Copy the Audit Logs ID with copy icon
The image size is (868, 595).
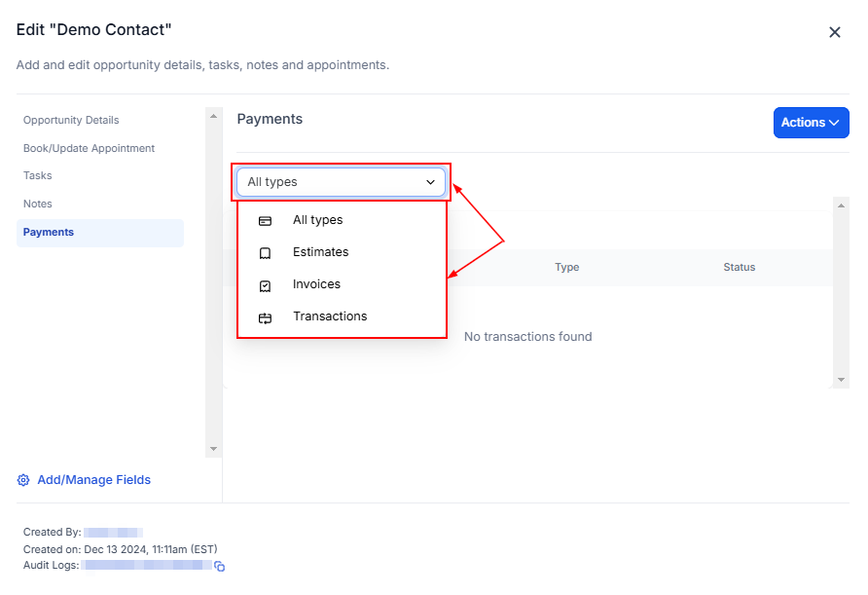pos(220,566)
